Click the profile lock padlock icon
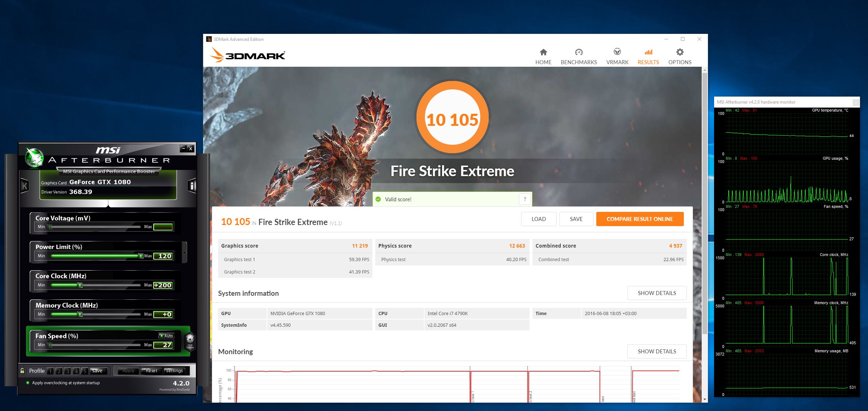This screenshot has height=411, width=868. (x=22, y=371)
